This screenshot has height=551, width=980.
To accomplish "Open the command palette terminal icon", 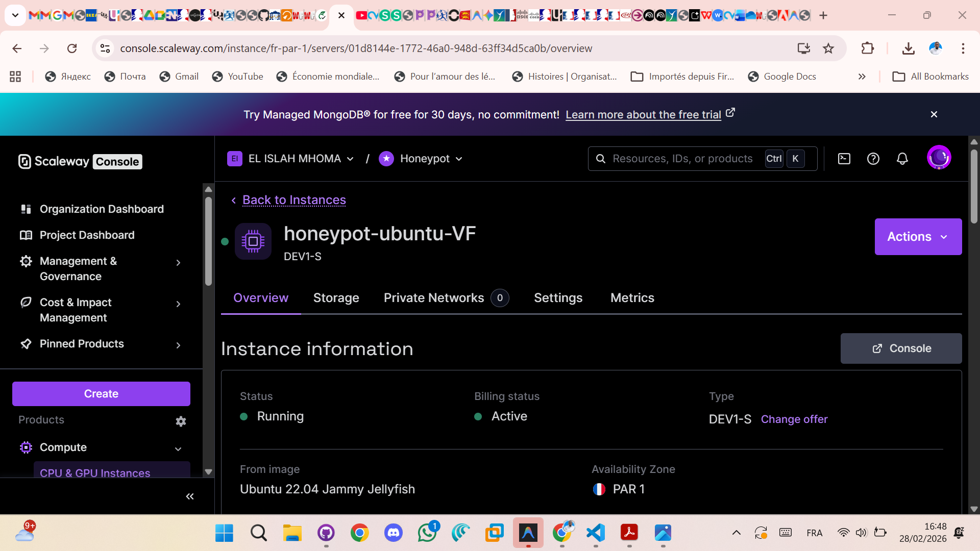I will pyautogui.click(x=844, y=159).
